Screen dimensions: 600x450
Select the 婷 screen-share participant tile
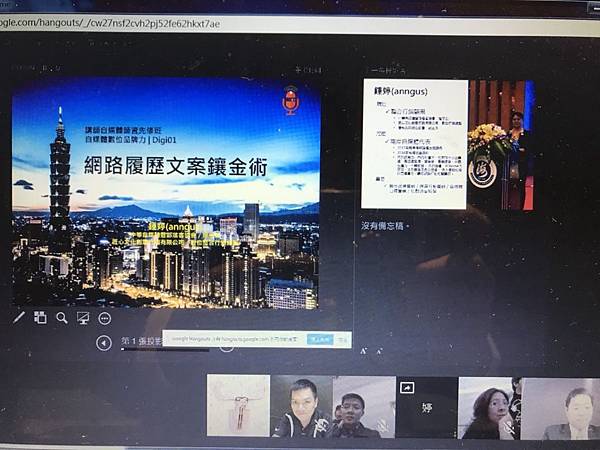click(427, 408)
